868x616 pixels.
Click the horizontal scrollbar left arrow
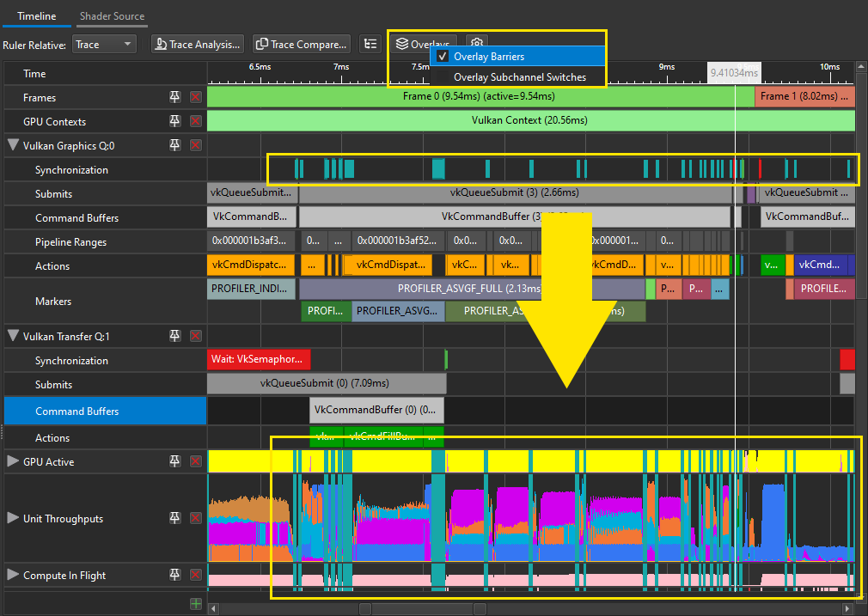213,608
